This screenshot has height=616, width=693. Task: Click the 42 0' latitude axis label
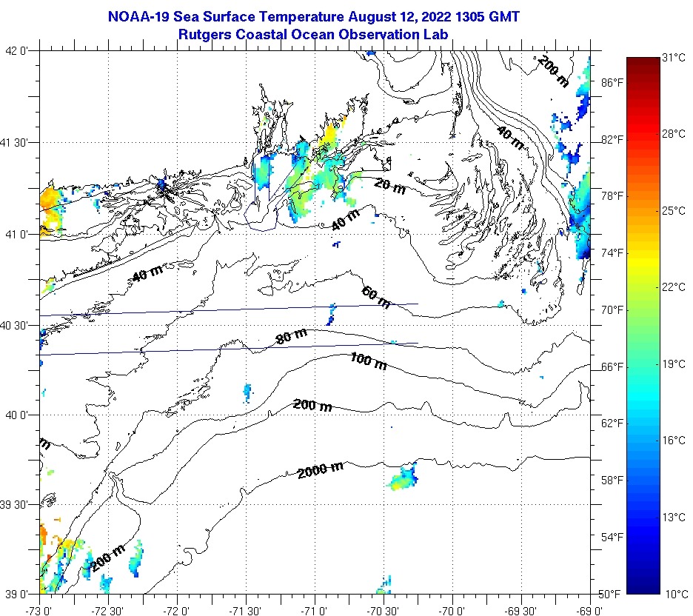(16, 51)
